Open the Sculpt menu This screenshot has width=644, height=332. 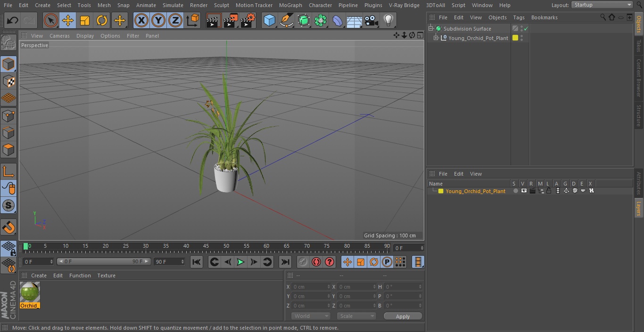(221, 5)
